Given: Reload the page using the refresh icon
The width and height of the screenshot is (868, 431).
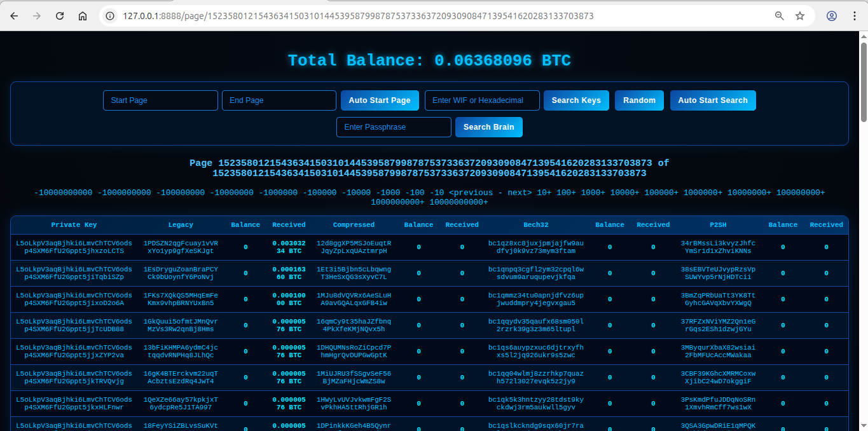Looking at the screenshot, I should pyautogui.click(x=60, y=16).
